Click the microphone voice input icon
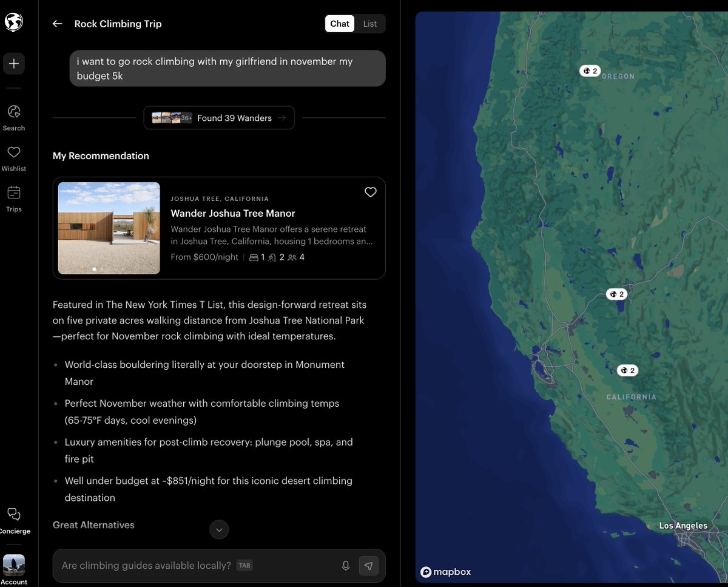The width and height of the screenshot is (728, 587). point(346,566)
